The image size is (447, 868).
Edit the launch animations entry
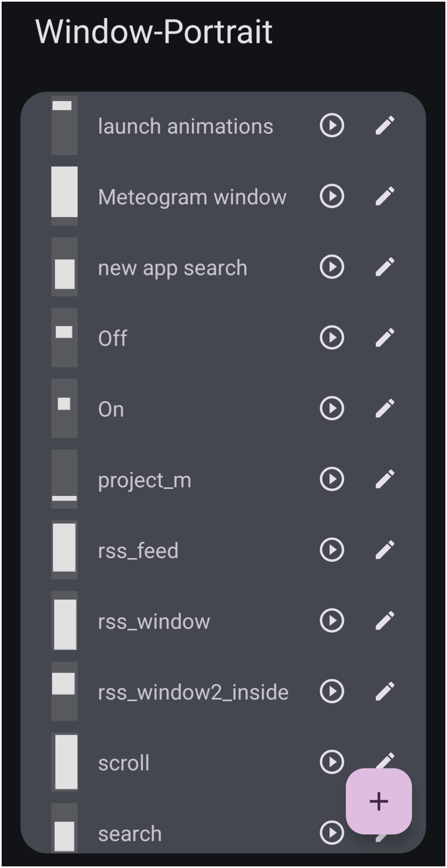tap(385, 125)
